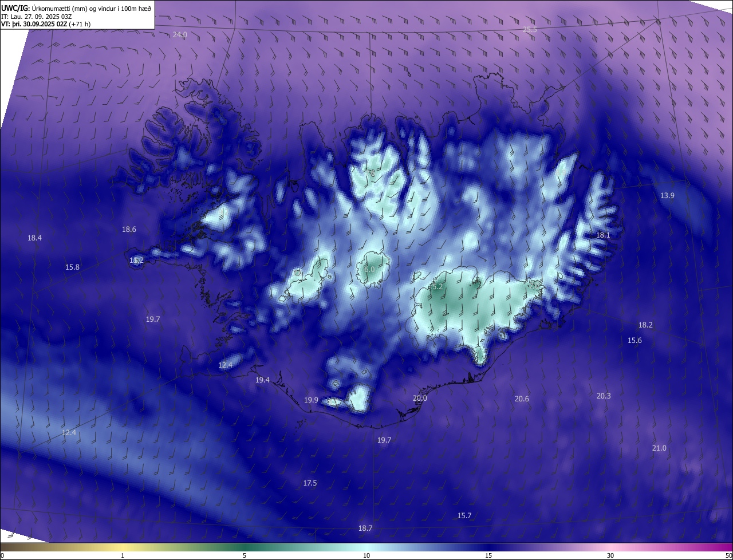This screenshot has width=733, height=560.
Task: Click the 15 tick label on colour scale
Action: point(488,556)
